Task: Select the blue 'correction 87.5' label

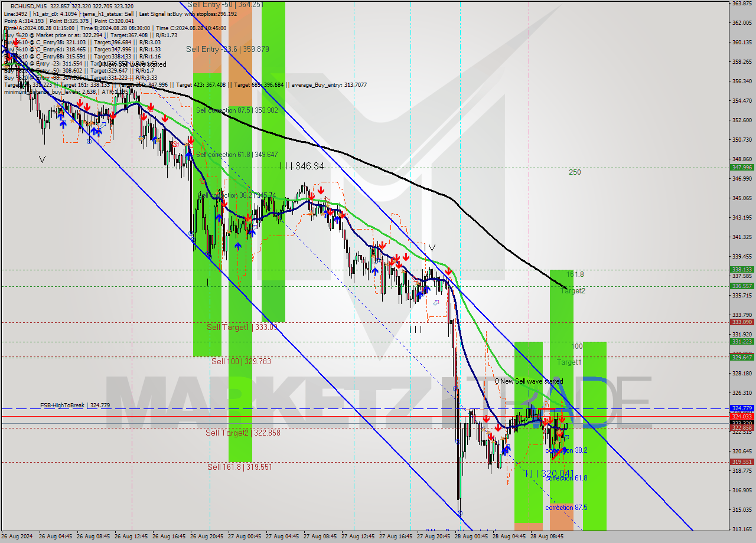Action: pyautogui.click(x=566, y=508)
